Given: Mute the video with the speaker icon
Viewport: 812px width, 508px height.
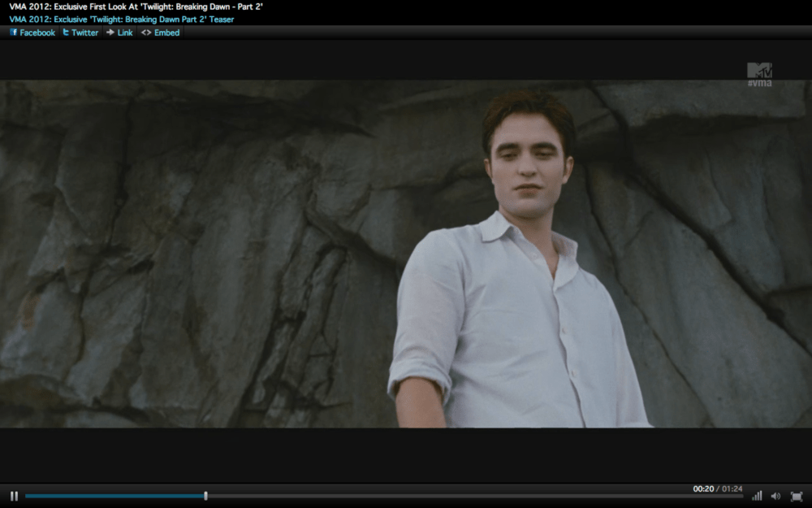Looking at the screenshot, I should tap(775, 496).
